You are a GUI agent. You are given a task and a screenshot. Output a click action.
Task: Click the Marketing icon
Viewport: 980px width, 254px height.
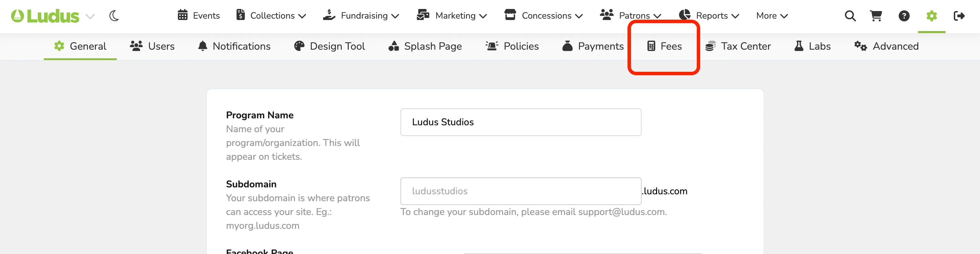(x=423, y=15)
